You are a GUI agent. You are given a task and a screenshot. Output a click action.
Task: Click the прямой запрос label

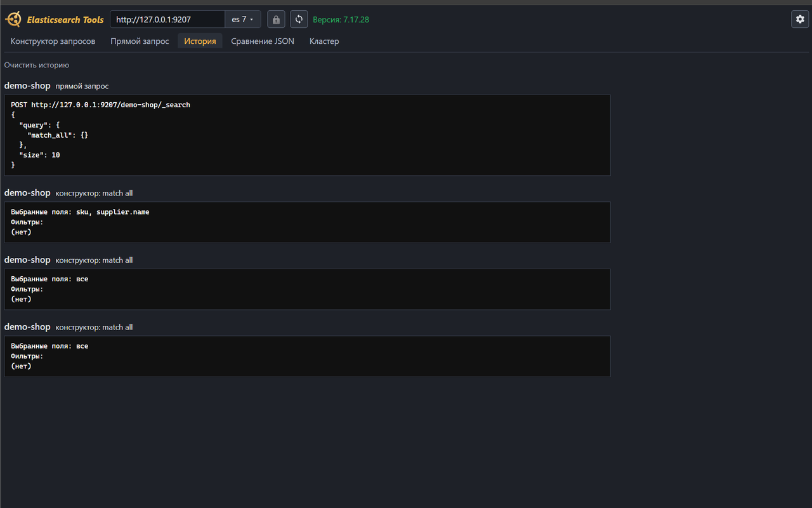pos(82,86)
